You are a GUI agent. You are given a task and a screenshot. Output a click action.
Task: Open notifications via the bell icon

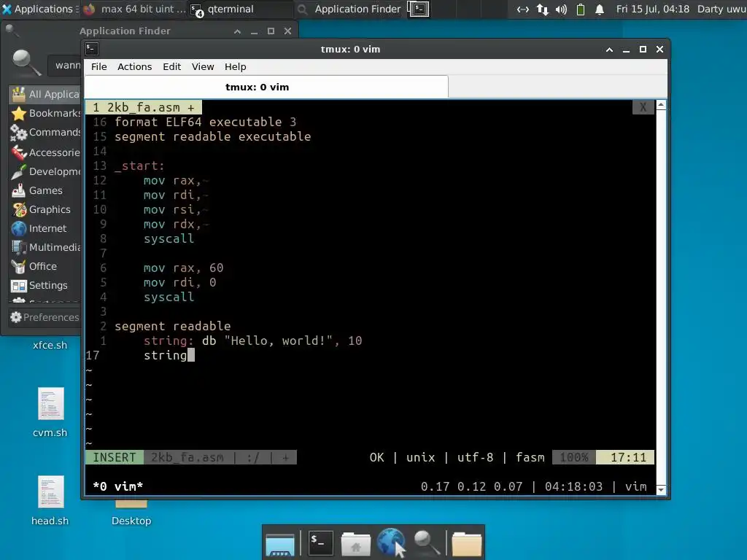pyautogui.click(x=600, y=9)
